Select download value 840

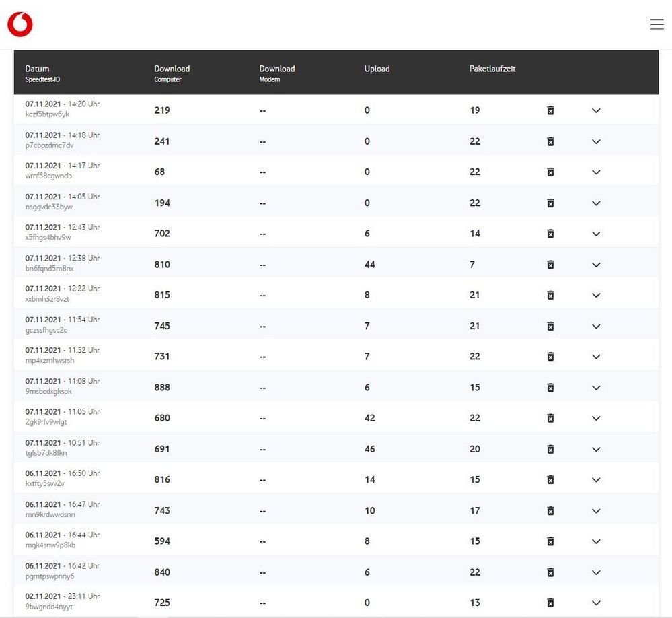pos(162,572)
